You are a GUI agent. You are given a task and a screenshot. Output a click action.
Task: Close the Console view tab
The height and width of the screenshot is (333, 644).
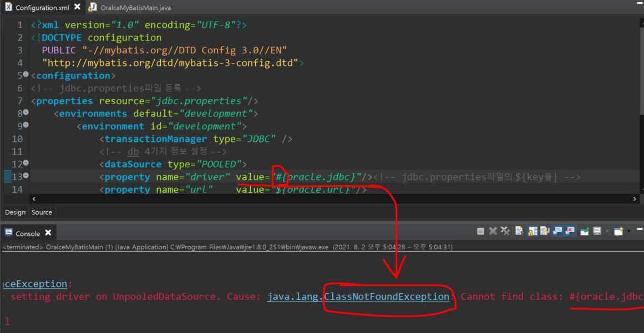pyautogui.click(x=48, y=233)
